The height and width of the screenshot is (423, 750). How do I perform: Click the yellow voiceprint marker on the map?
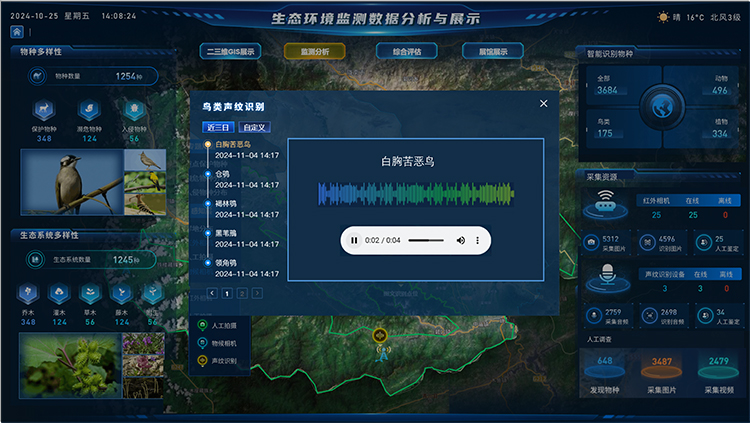pyautogui.click(x=380, y=335)
